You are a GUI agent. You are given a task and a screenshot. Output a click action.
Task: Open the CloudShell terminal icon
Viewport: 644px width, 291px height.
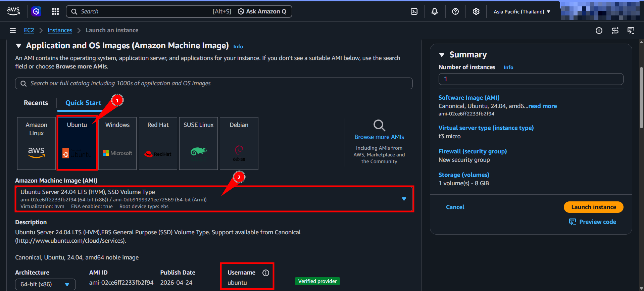point(414,11)
